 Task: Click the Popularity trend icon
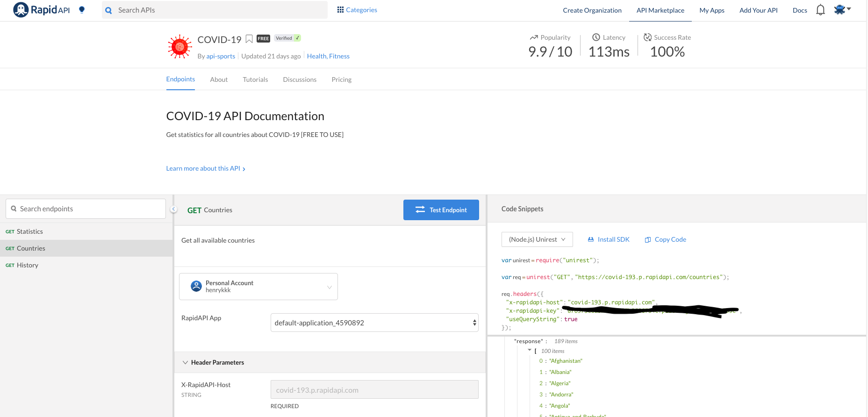pyautogui.click(x=534, y=37)
